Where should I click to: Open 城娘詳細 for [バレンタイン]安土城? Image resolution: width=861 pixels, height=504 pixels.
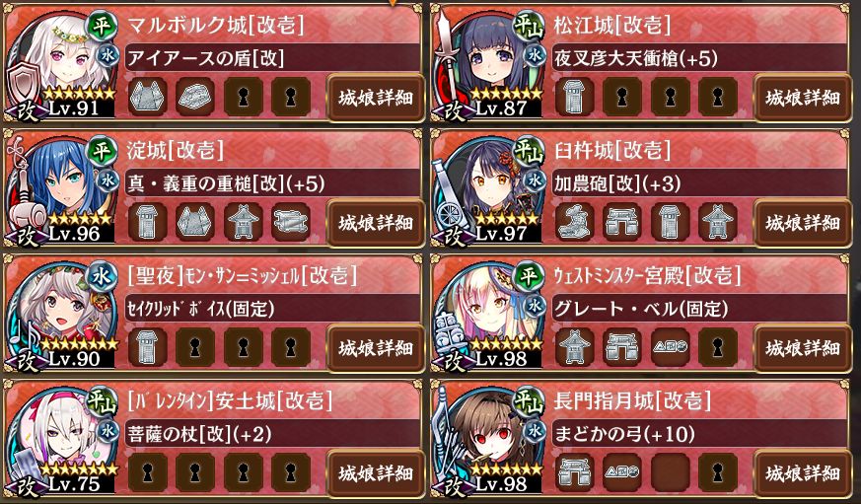(376, 472)
